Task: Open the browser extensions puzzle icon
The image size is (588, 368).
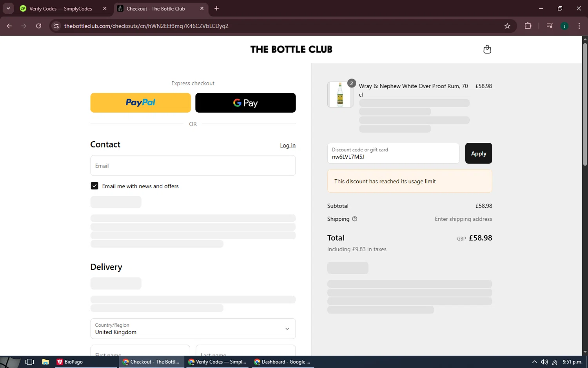Action: pos(528,26)
